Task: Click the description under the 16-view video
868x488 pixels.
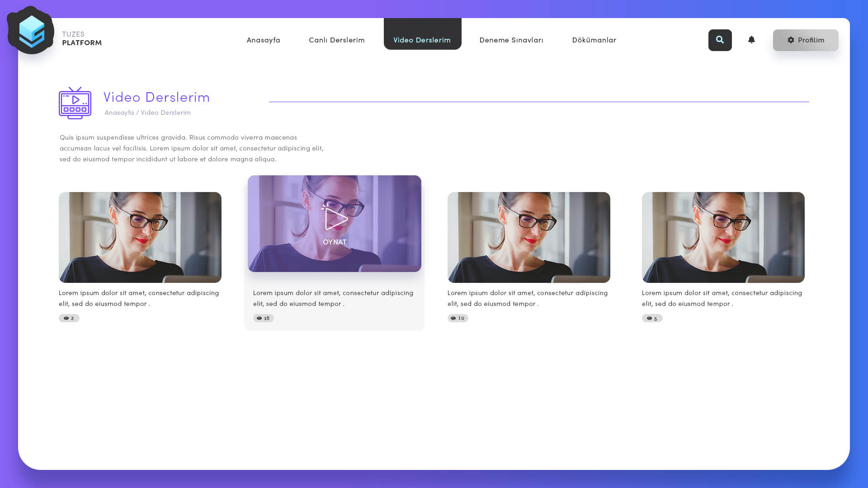Action: coord(333,298)
